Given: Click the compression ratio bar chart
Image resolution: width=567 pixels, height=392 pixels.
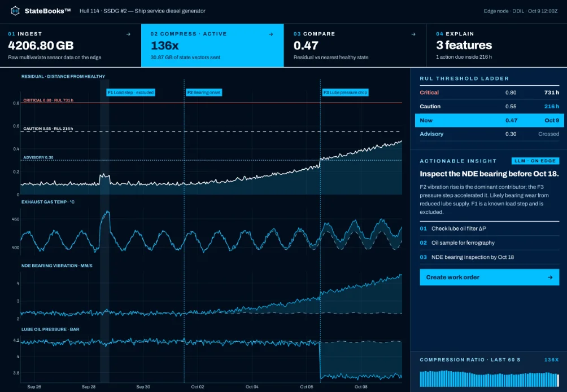Looking at the screenshot, I should pyautogui.click(x=489, y=378).
